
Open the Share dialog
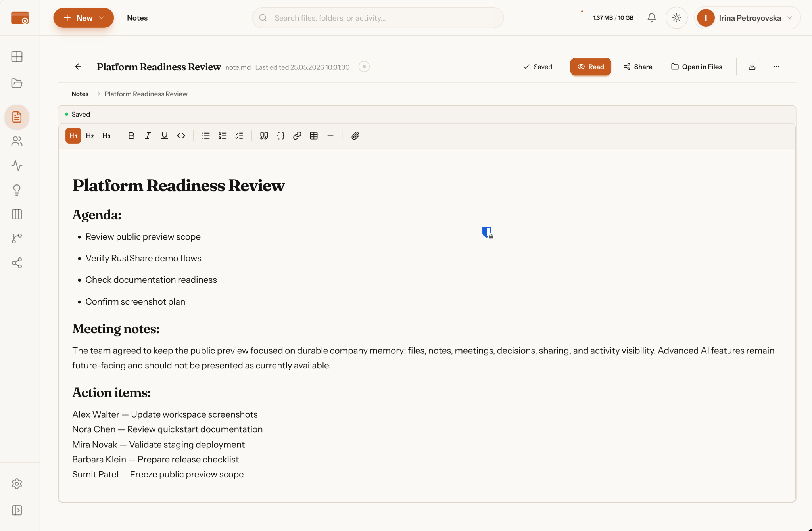(637, 67)
